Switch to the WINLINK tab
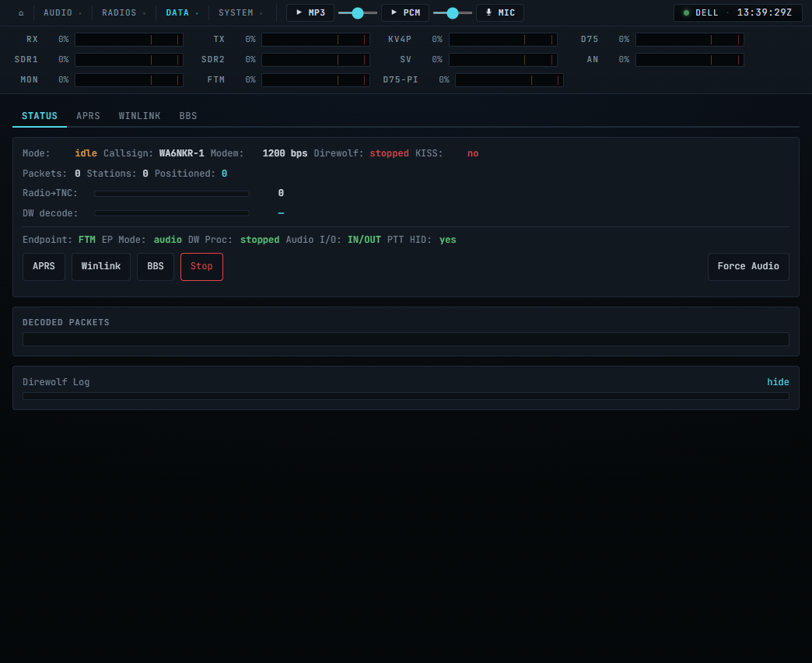This screenshot has width=812, height=663. 139,116
